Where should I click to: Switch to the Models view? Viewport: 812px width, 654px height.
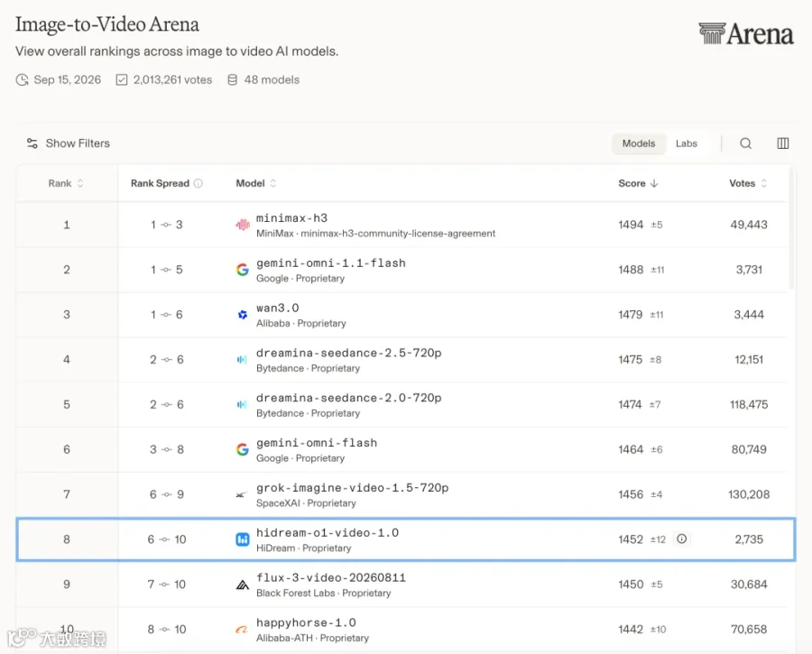click(x=639, y=143)
